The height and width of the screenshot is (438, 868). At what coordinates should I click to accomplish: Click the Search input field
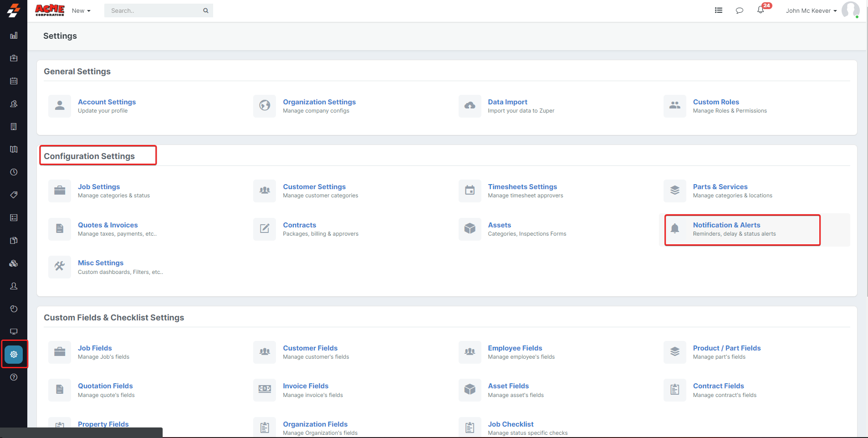pyautogui.click(x=153, y=10)
